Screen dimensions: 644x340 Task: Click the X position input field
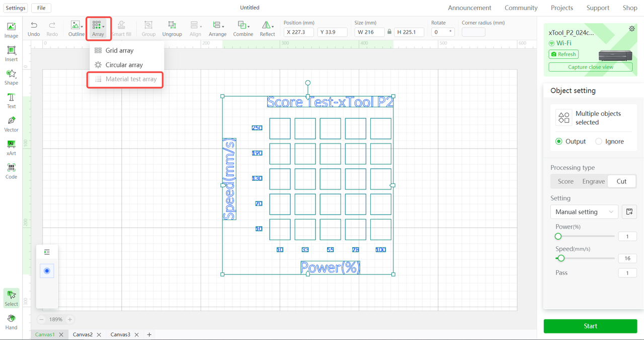point(298,32)
